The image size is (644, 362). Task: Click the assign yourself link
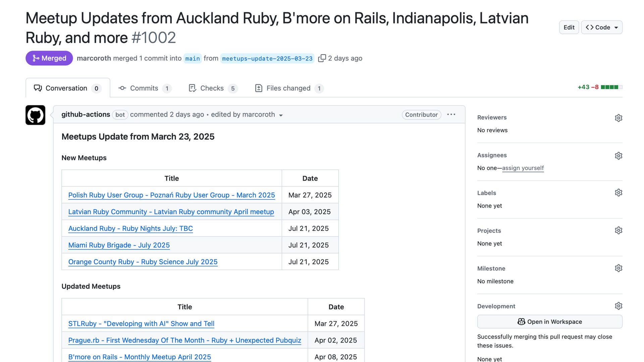tap(523, 168)
